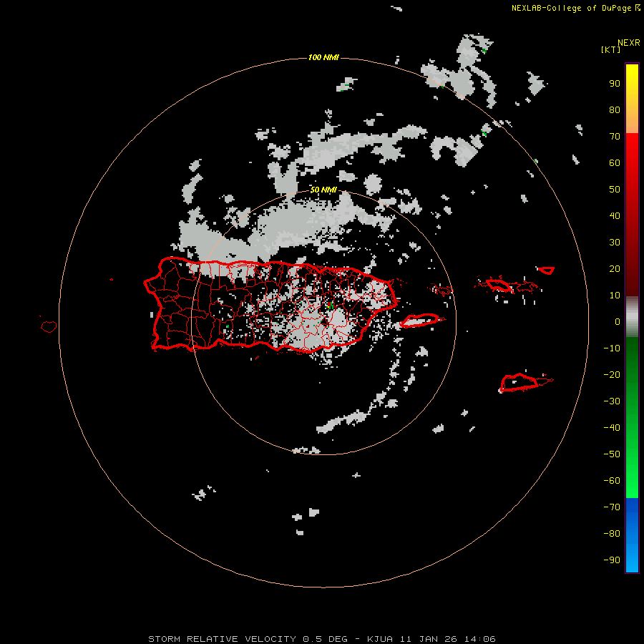Select the 50 value on the velocity scale

point(615,190)
